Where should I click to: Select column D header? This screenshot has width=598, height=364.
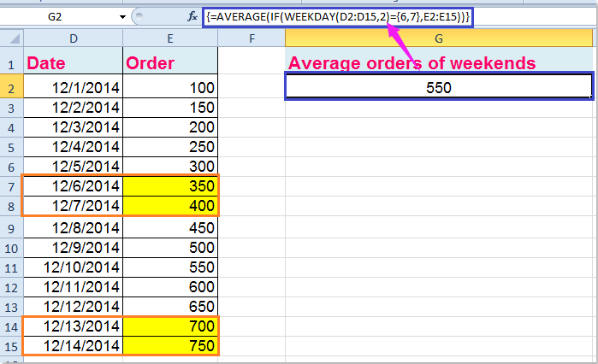pyautogui.click(x=72, y=38)
